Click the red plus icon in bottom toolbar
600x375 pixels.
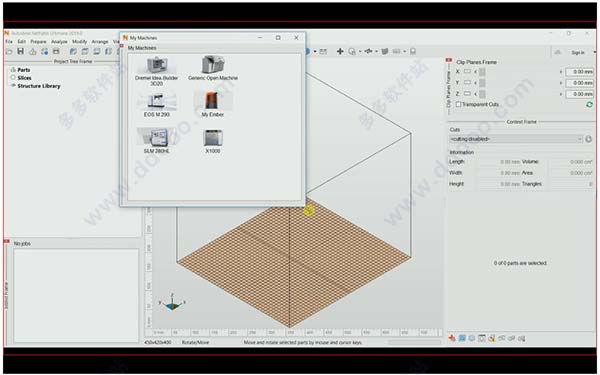[452, 338]
